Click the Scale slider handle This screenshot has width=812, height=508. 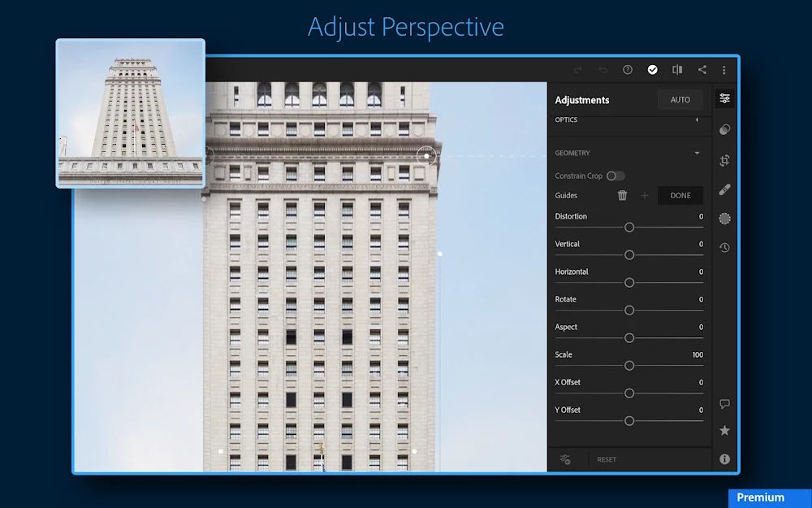(629, 366)
